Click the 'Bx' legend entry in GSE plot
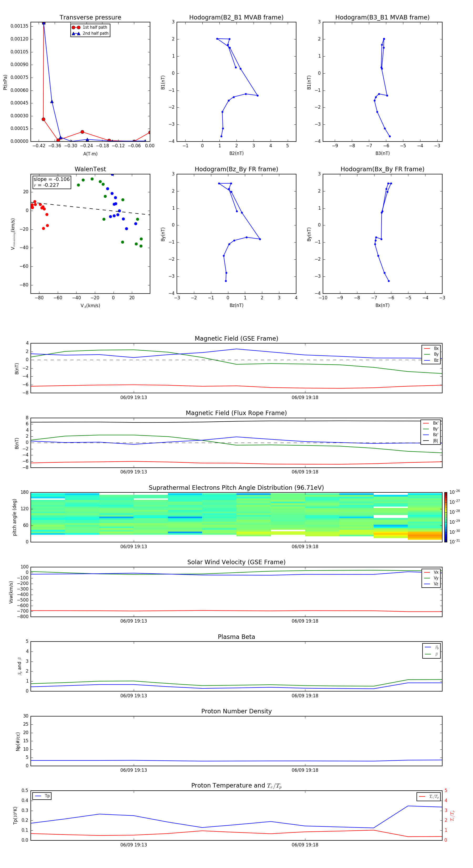 click(x=431, y=349)
